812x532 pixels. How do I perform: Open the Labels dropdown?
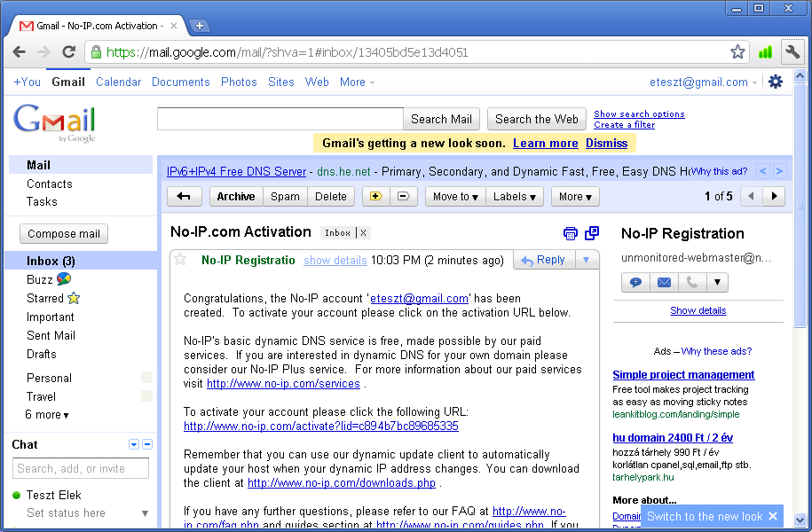click(515, 197)
